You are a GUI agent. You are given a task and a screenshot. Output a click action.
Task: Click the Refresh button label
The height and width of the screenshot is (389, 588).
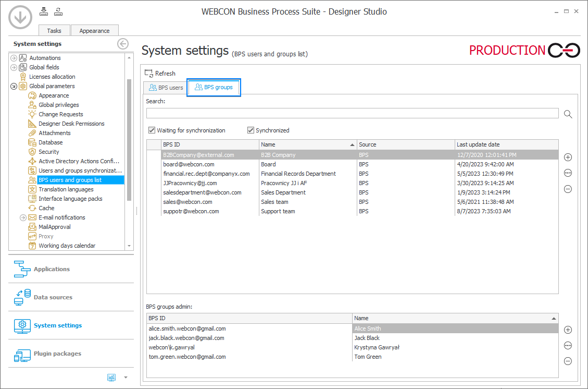[166, 73]
